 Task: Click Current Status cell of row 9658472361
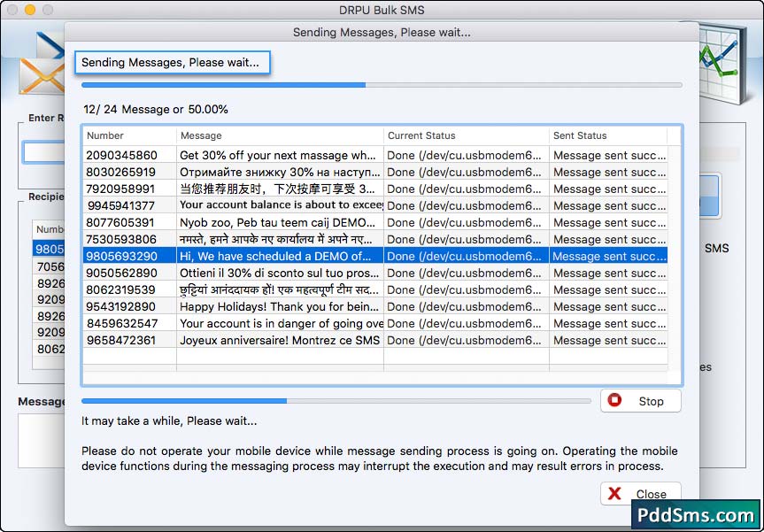tap(466, 340)
